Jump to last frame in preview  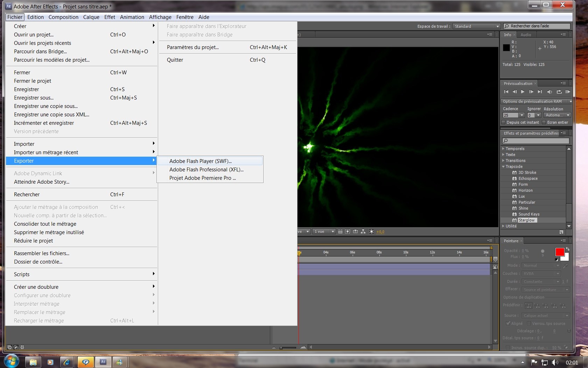(x=540, y=92)
